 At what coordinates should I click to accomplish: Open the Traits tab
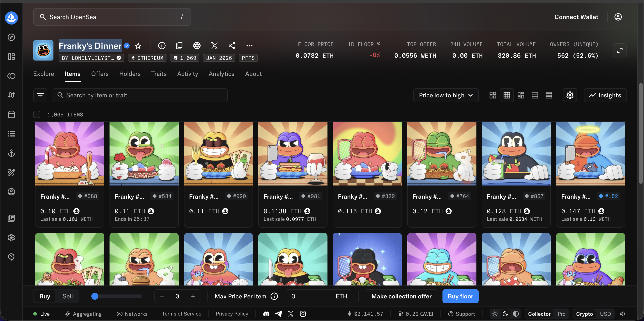159,74
